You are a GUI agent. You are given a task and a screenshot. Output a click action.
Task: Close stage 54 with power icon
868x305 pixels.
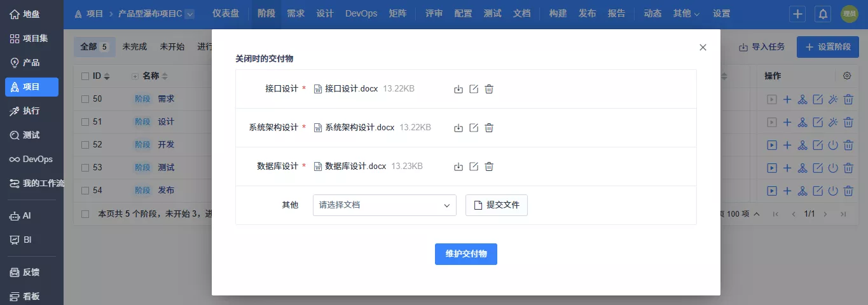[x=833, y=191]
